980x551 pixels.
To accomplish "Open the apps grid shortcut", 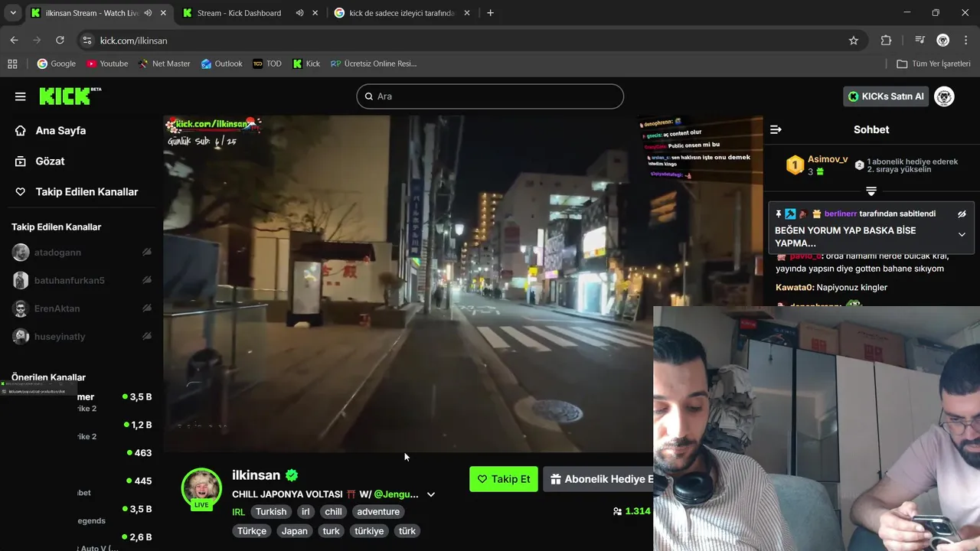I will coord(12,64).
